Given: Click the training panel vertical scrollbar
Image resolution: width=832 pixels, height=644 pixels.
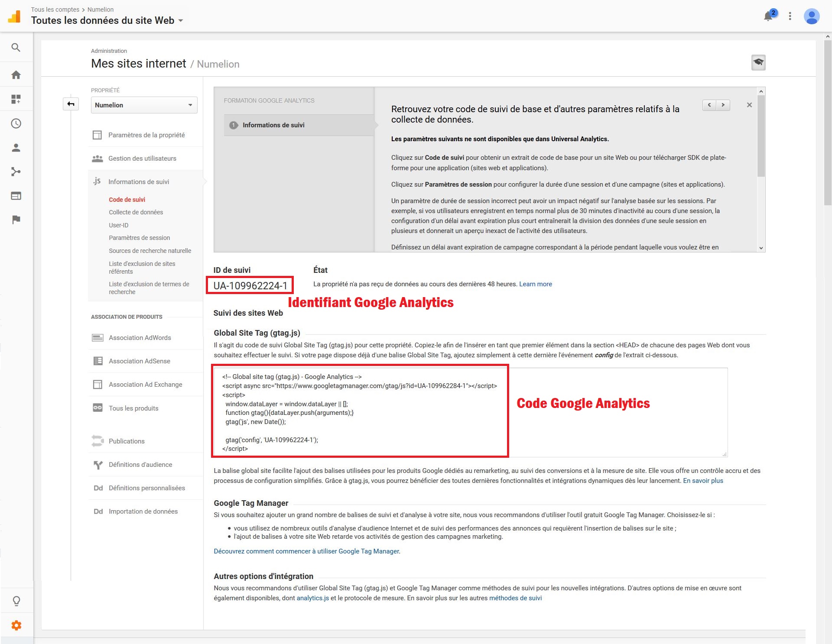Looking at the screenshot, I should pyautogui.click(x=761, y=136).
